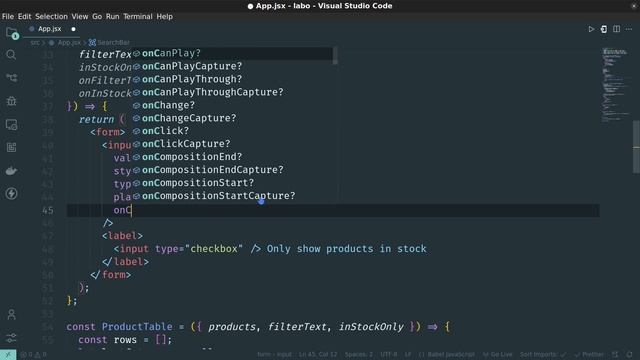Click the feedback icon in status bar
The image size is (640, 360).
[x=615, y=355]
